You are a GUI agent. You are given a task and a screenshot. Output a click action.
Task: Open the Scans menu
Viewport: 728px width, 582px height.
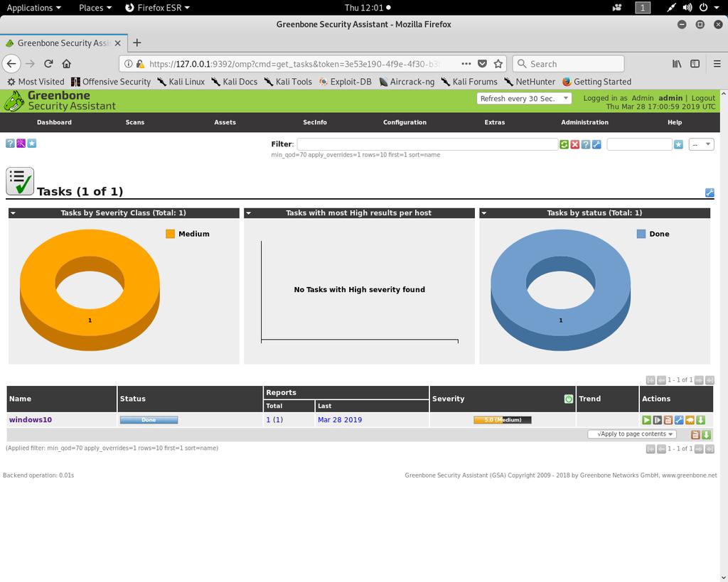135,122
